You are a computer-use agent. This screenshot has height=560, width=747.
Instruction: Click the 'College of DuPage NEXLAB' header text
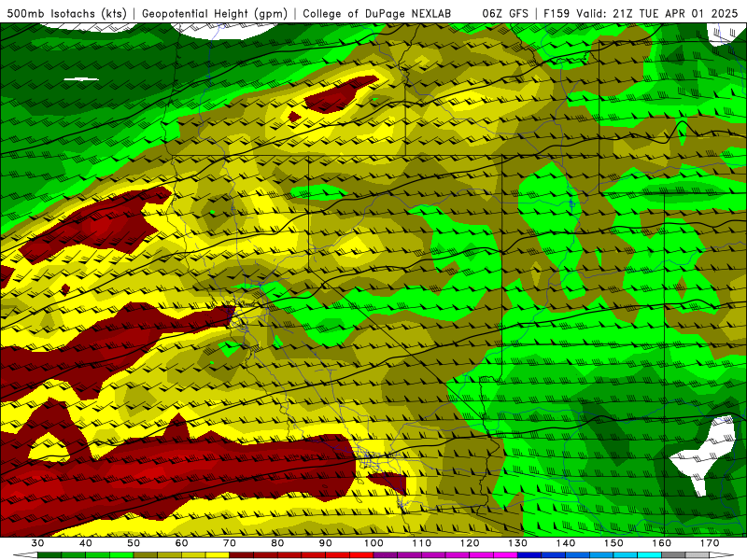[x=377, y=13]
